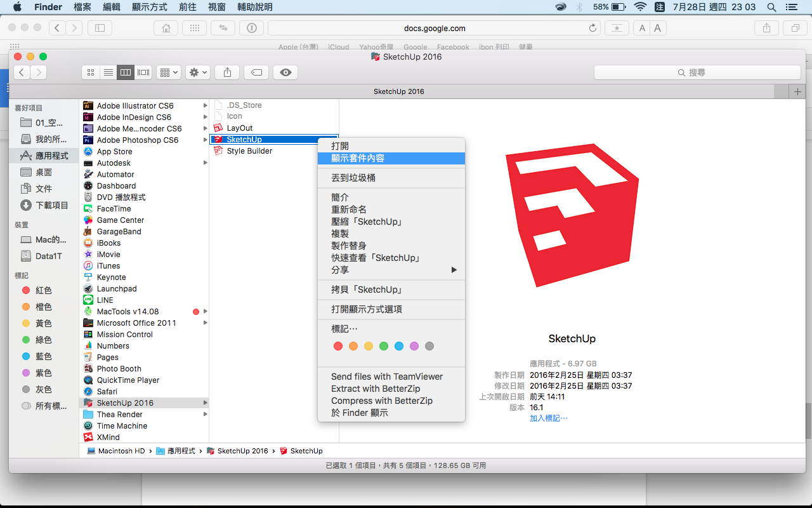
Task: Select 應用程式 in the Finder sidebar
Action: coord(44,156)
